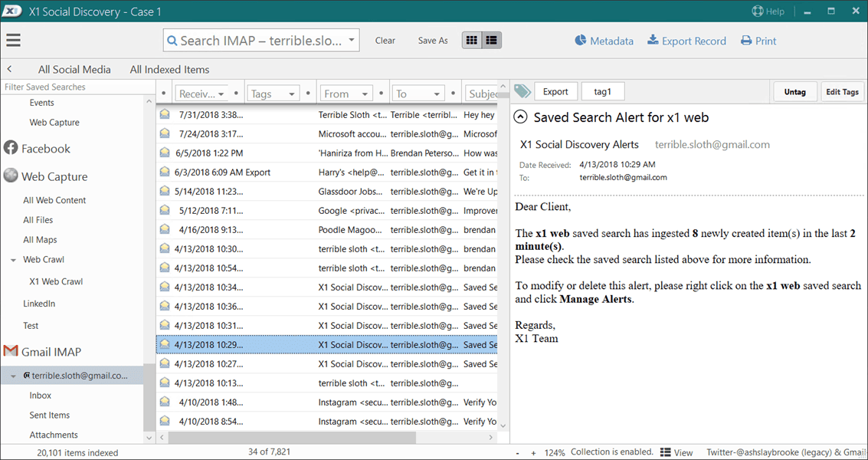Open Help from the title bar
Image resolution: width=868 pixels, height=460 pixels.
click(768, 11)
